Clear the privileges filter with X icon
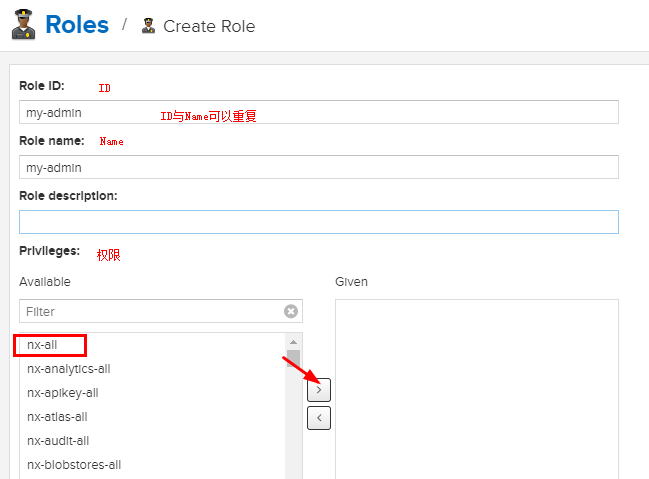Screen dimensions: 649x479 click(x=291, y=311)
